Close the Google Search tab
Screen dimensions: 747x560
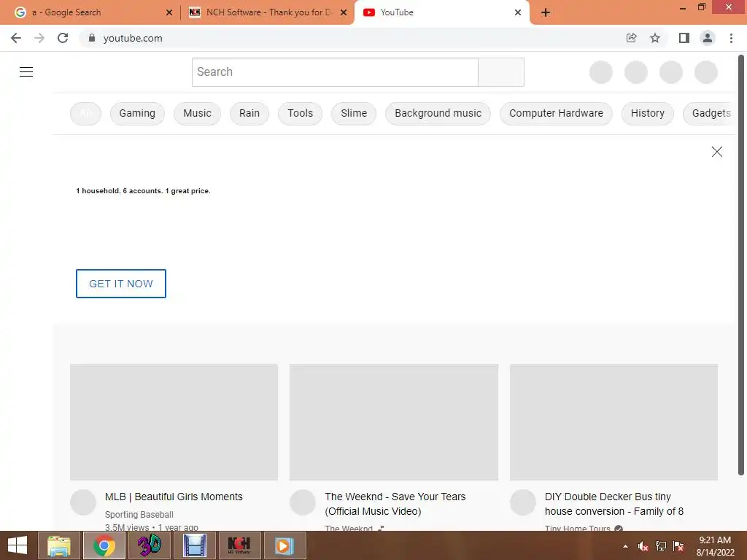[x=169, y=12]
